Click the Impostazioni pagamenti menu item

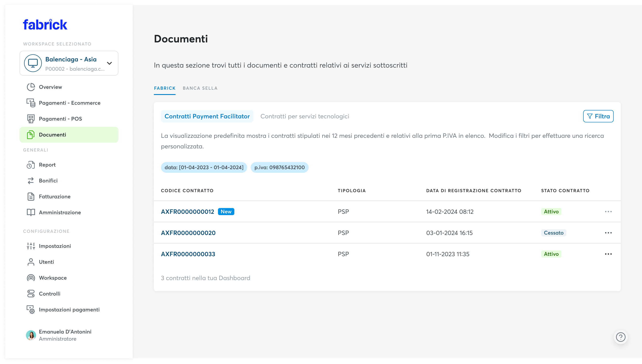[69, 309]
